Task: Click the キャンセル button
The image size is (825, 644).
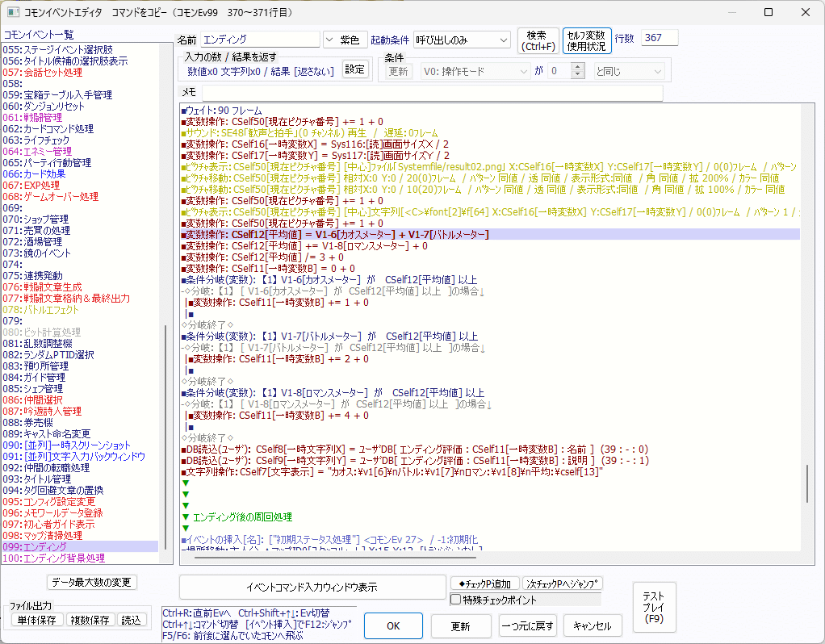Action: pyautogui.click(x=592, y=626)
